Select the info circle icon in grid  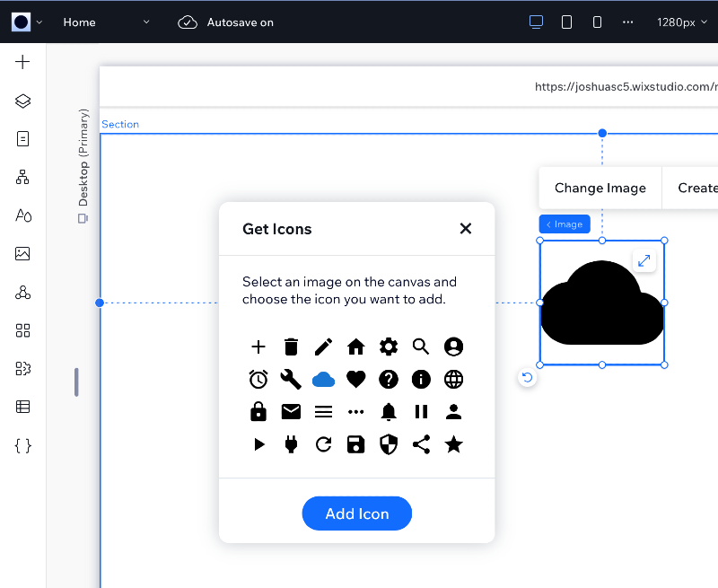421,379
